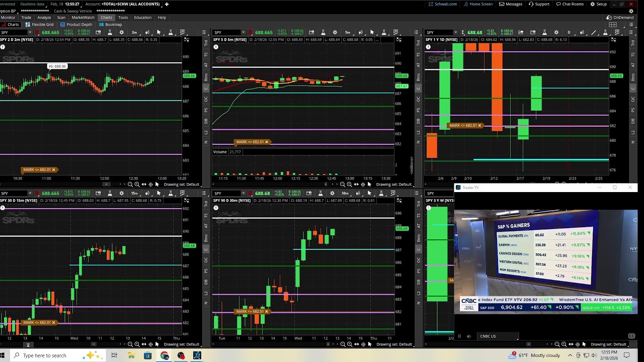The width and height of the screenshot is (644, 362).
Task: Open 2m timeframe selector
Action: [x=134, y=32]
